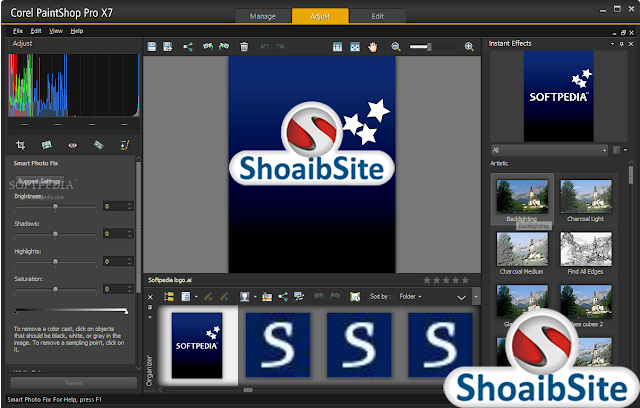The width and height of the screenshot is (640, 408).
Task: Click the Fit image to window icon
Action: click(355, 47)
